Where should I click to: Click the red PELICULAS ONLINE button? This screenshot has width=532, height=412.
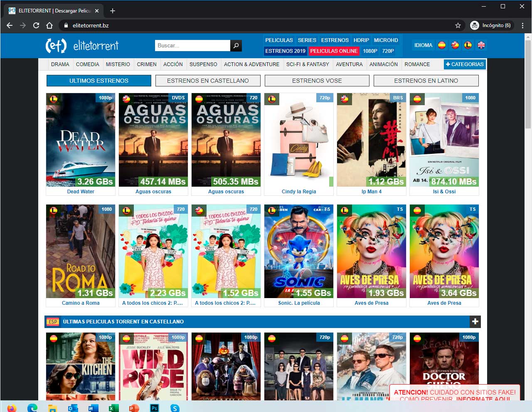(334, 51)
